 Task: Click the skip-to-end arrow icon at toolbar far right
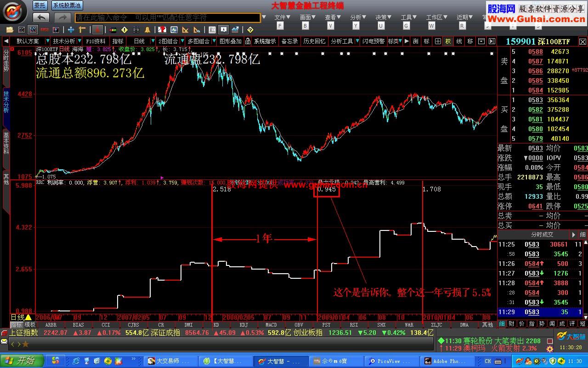491,41
